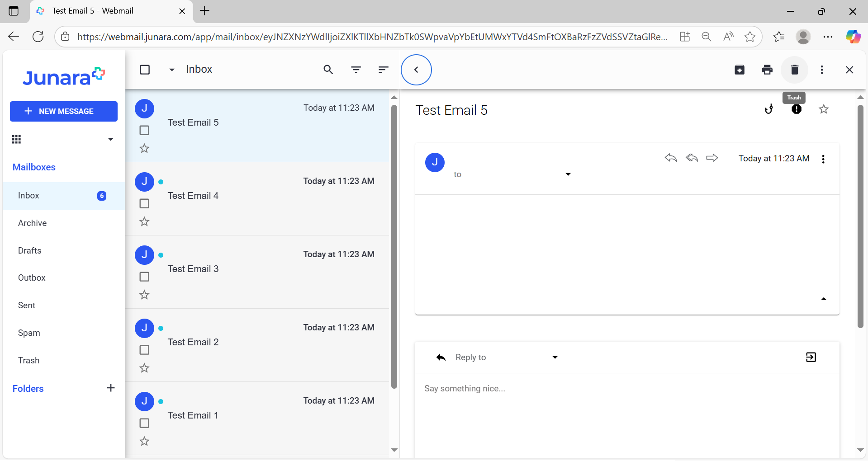Reload the page with browser refresh
The image size is (868, 461).
[38, 37]
